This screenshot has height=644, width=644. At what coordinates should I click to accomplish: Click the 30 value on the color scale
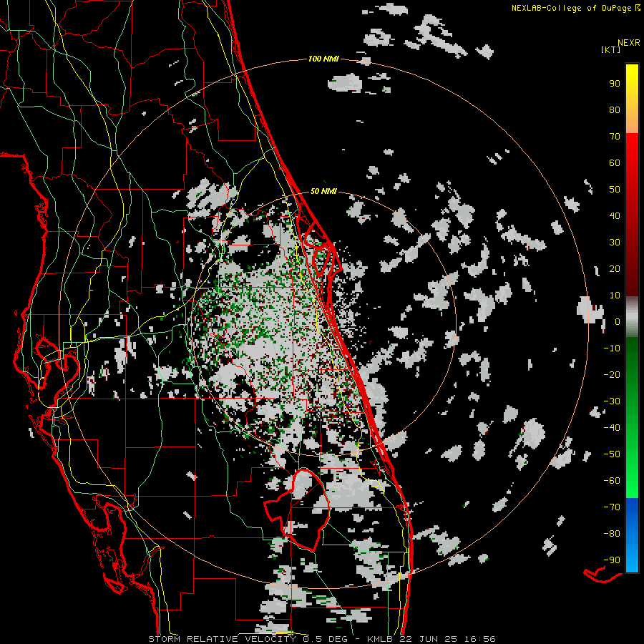(615, 243)
